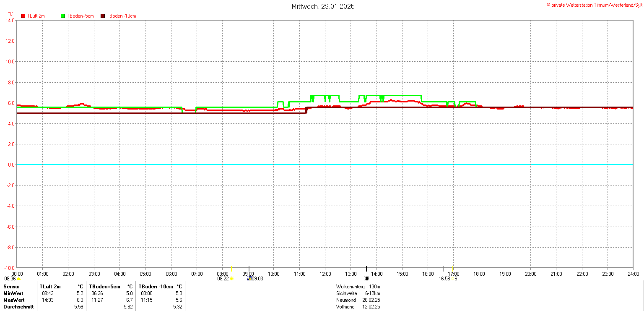The height and width of the screenshot is (311, 644).
Task: Click the black tick marker before 14:00
Action: (x=366, y=269)
